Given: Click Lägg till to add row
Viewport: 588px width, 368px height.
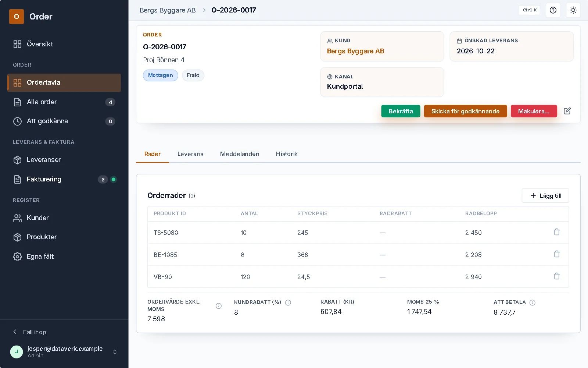Looking at the screenshot, I should 545,196.
